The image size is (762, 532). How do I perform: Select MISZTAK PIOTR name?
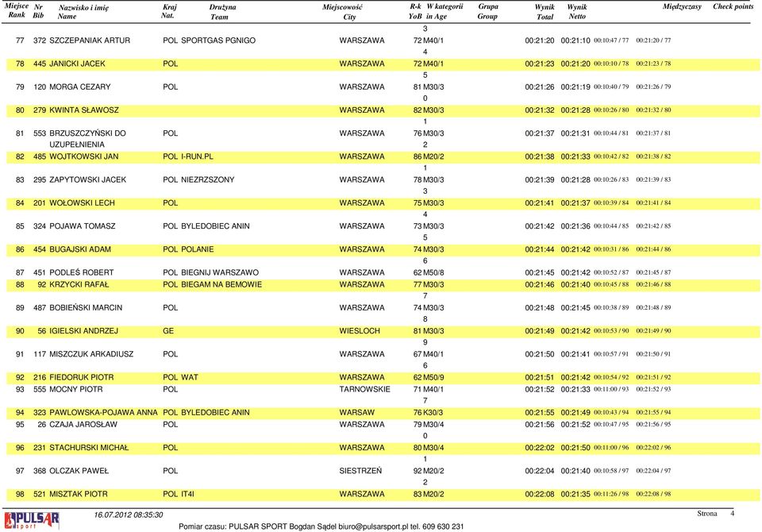(79, 494)
